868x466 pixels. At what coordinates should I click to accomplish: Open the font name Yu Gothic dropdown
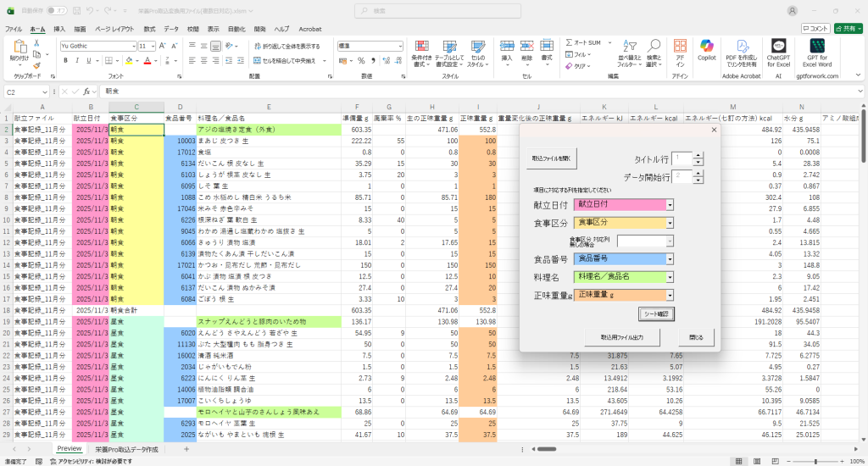coord(132,46)
